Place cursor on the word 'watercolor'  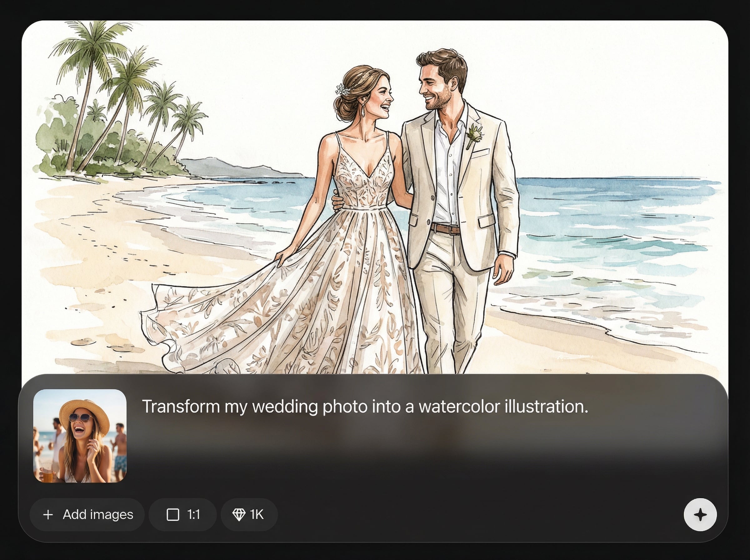pyautogui.click(x=459, y=407)
